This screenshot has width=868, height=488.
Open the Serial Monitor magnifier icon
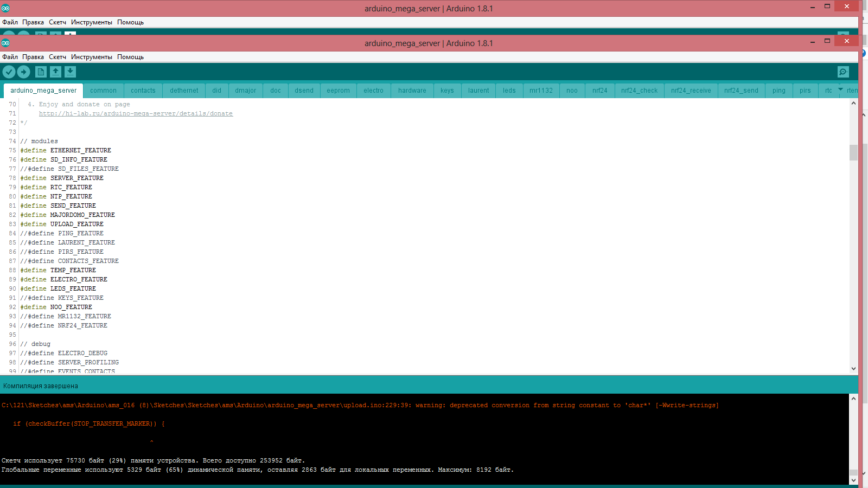click(843, 72)
